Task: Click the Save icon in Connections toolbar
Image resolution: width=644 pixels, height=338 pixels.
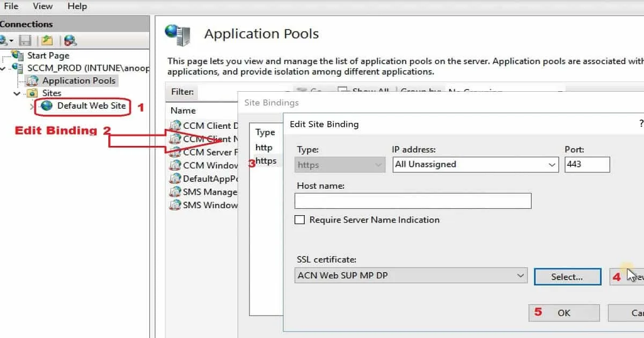Action: click(x=25, y=40)
